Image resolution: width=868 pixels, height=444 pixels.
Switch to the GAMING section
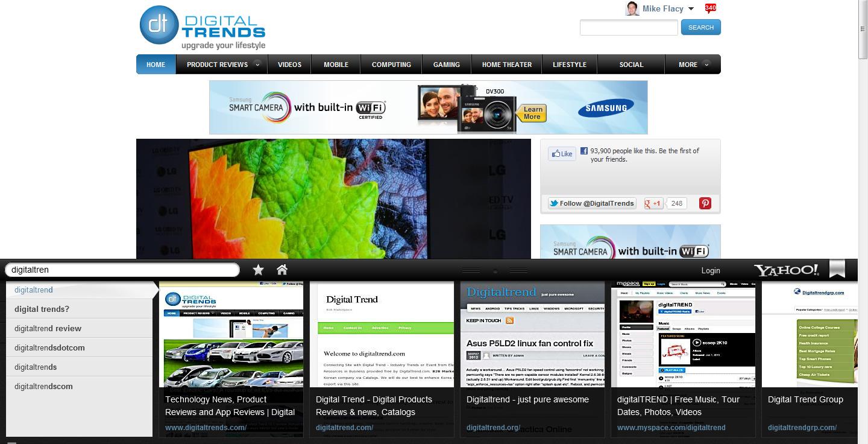click(446, 65)
